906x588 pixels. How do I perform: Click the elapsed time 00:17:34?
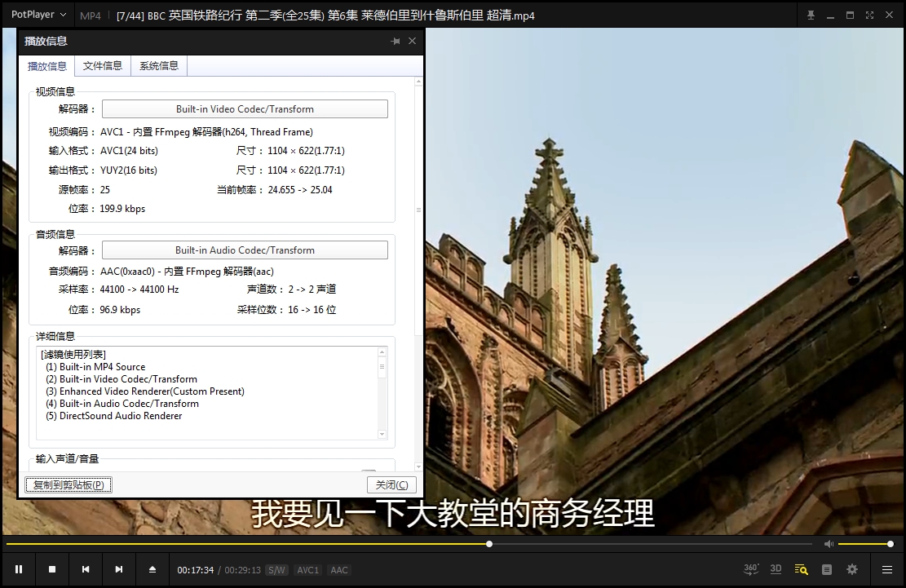coord(195,570)
